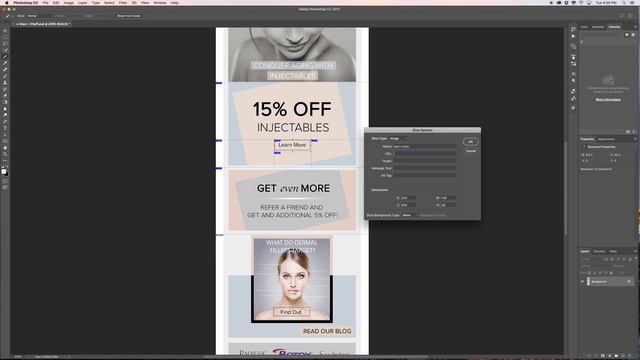Click the foreground color swatch
This screenshot has width=640, height=360.
click(x=4, y=171)
